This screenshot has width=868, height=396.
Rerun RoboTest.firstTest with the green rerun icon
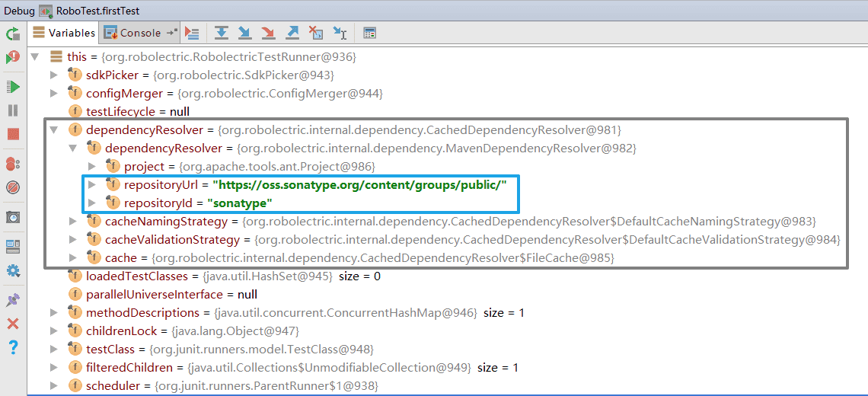pos(12,34)
